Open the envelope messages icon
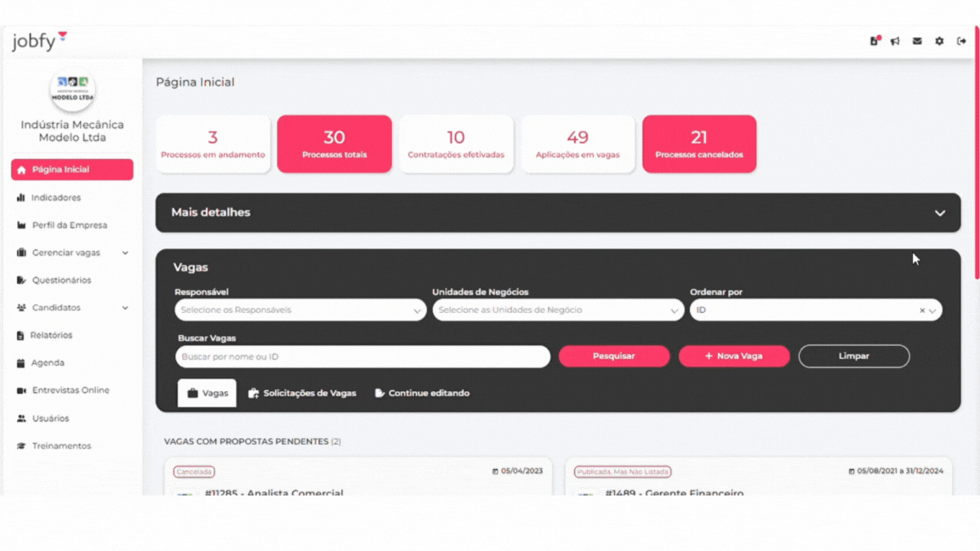 (917, 41)
